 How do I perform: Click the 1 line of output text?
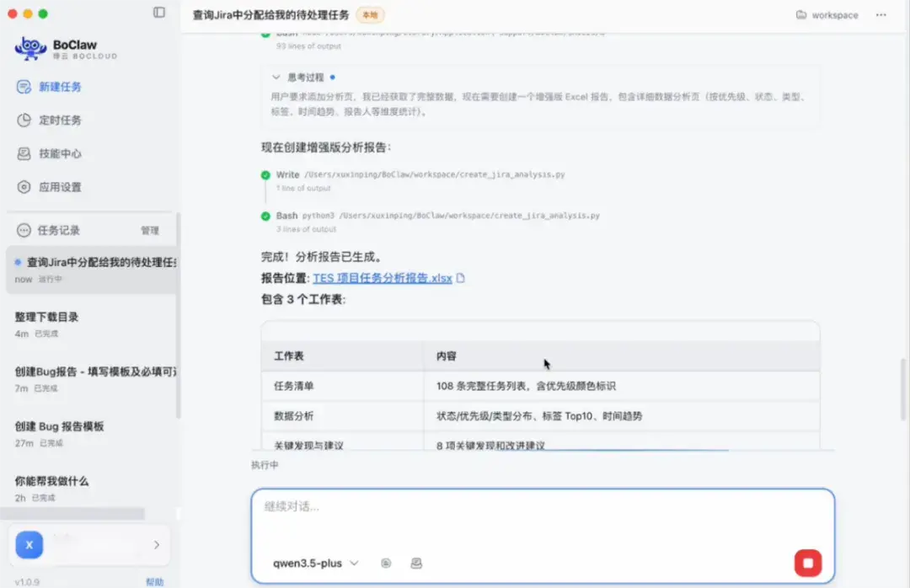pyautogui.click(x=303, y=188)
